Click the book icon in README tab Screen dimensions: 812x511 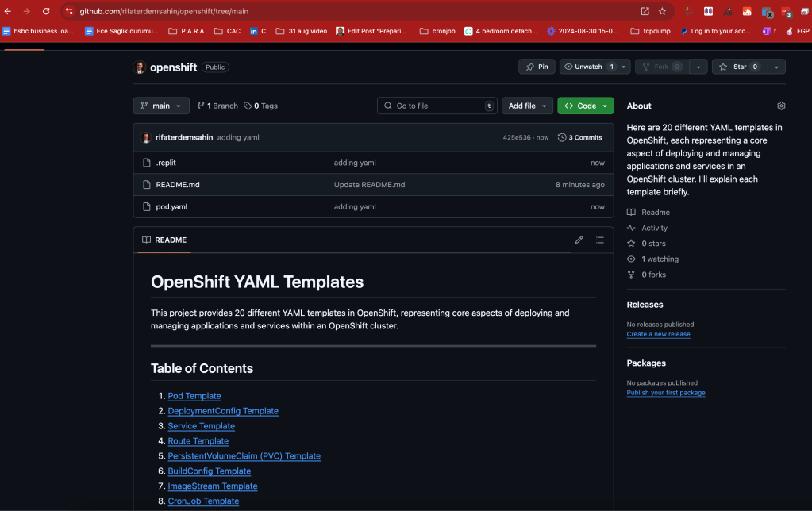147,240
